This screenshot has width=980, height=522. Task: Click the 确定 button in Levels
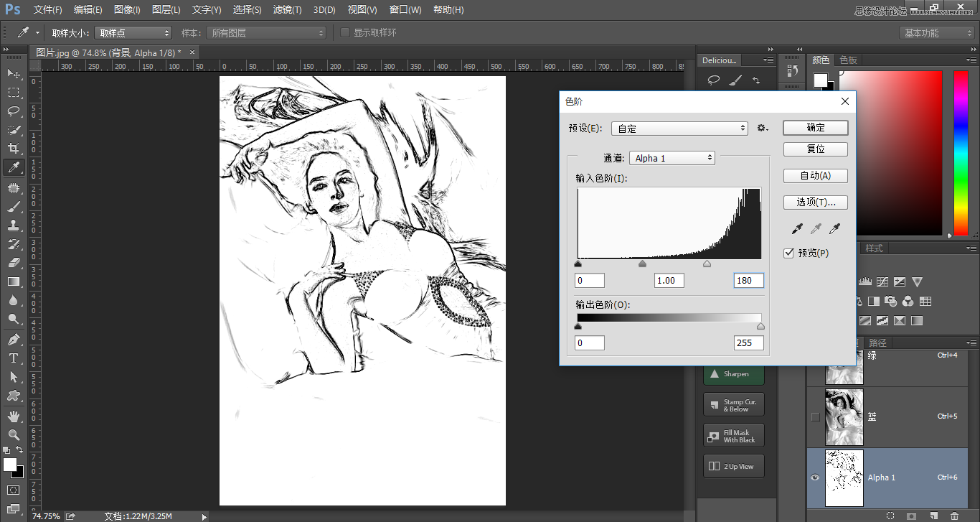[816, 127]
